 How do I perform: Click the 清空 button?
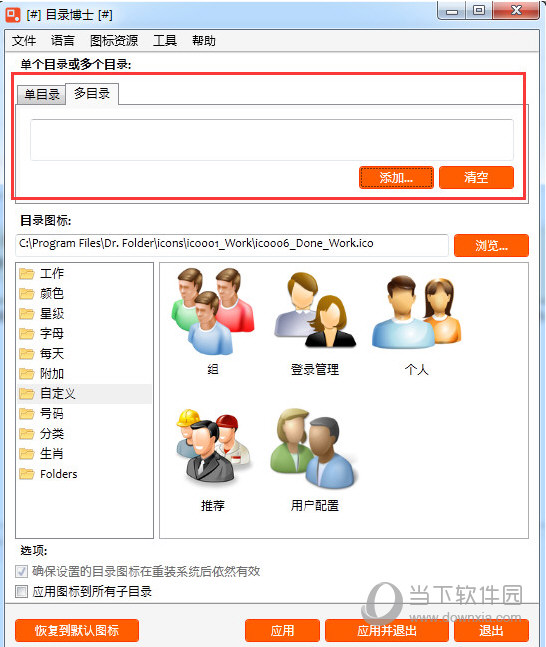click(x=476, y=177)
